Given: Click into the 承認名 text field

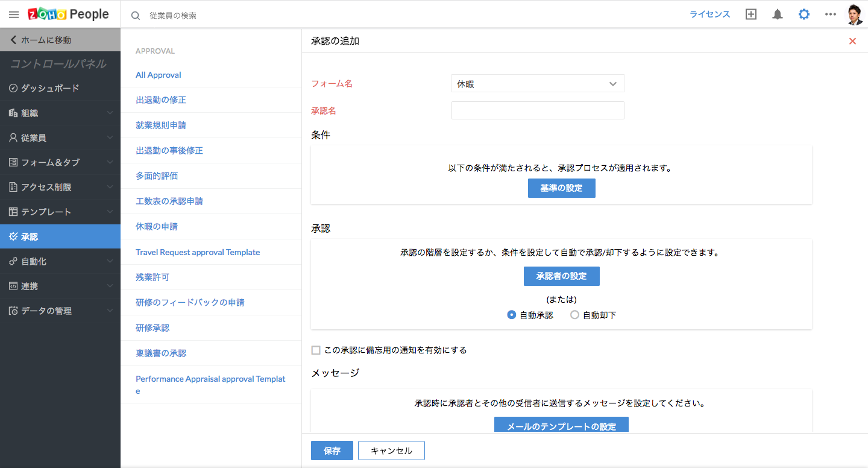Looking at the screenshot, I should coord(537,110).
